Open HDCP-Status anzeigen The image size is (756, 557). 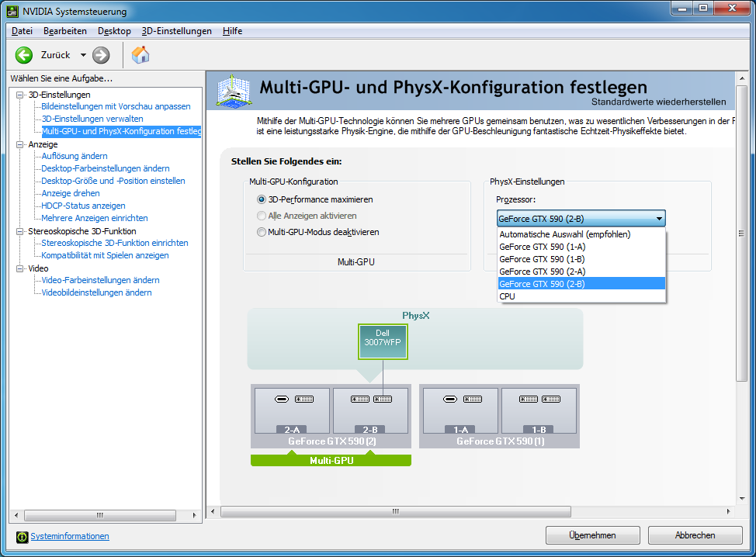(83, 206)
